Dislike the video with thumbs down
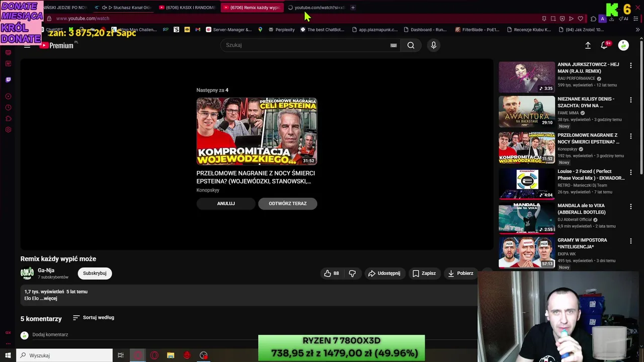 (352, 273)
